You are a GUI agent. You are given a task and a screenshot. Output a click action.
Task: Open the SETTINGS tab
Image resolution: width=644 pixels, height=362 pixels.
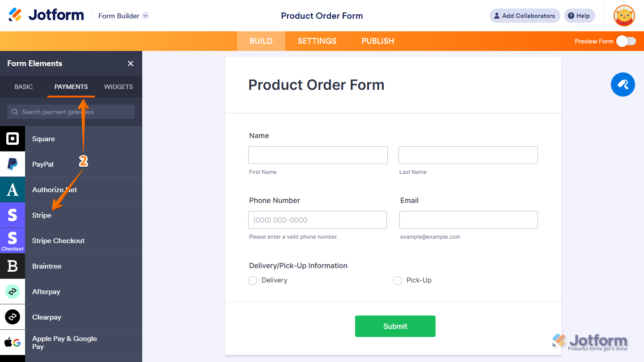click(317, 41)
